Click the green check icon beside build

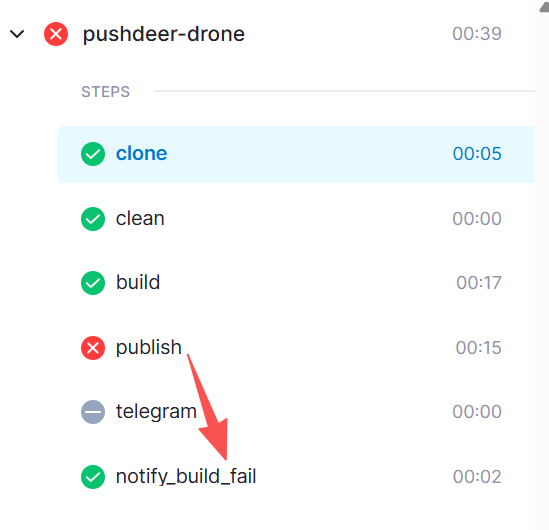[x=93, y=283]
